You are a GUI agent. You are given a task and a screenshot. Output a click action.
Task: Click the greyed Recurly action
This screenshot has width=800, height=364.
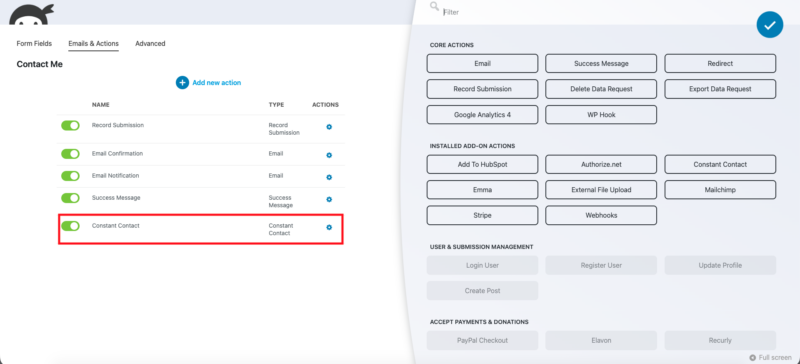point(720,341)
